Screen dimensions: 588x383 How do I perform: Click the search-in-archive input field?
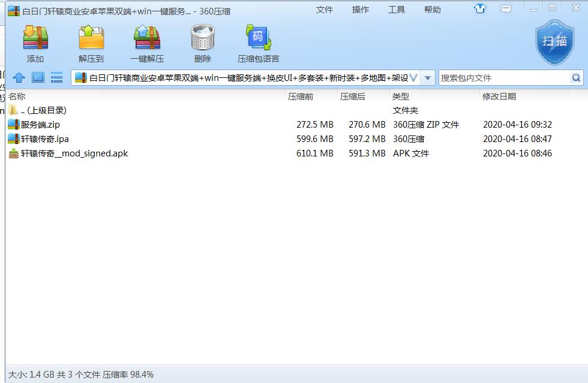[x=503, y=78]
